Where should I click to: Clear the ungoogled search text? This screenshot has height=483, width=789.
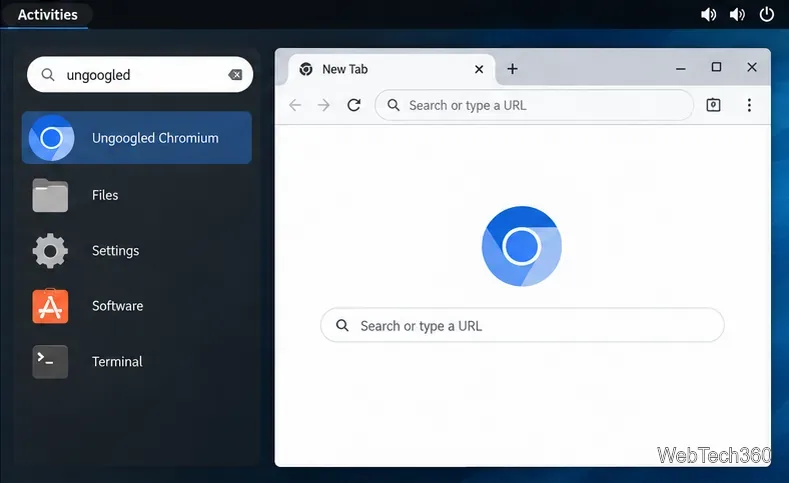pos(235,75)
